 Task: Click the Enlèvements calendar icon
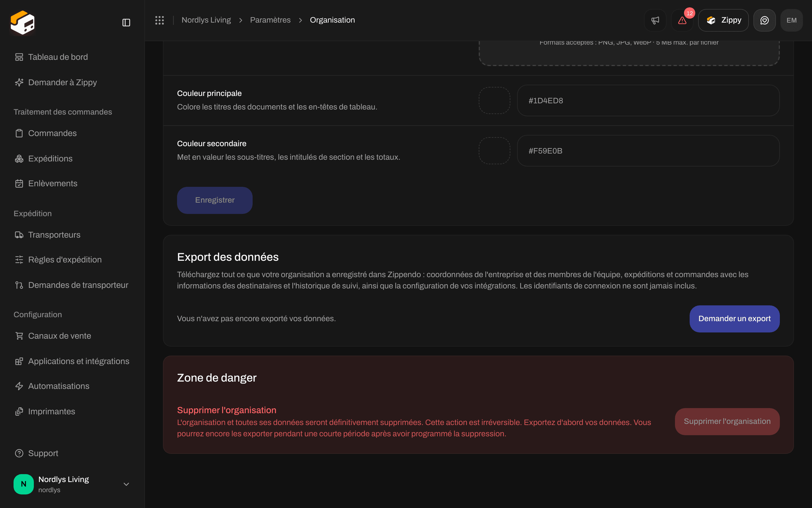click(19, 183)
